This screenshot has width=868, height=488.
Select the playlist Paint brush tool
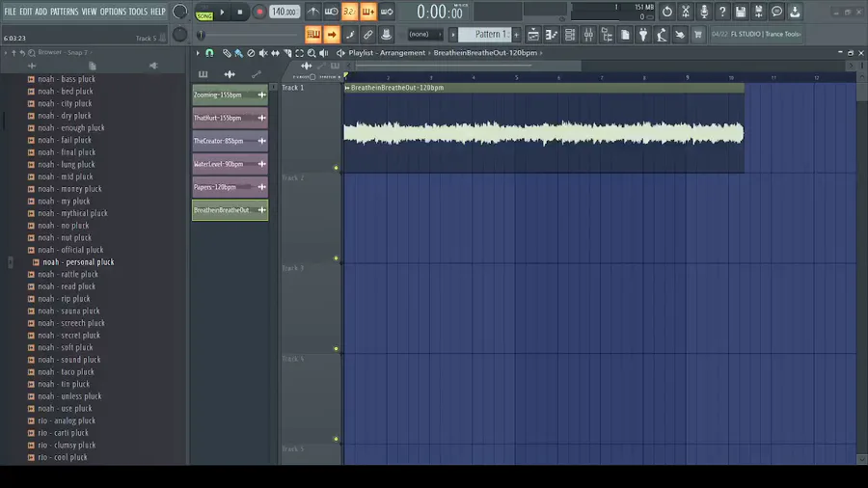click(x=238, y=53)
